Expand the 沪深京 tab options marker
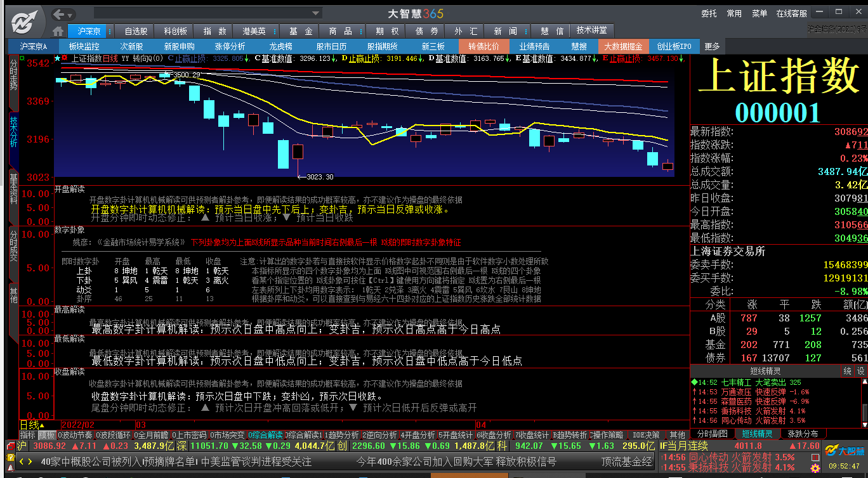Viewport: 868px width, 478px height. 110,31
